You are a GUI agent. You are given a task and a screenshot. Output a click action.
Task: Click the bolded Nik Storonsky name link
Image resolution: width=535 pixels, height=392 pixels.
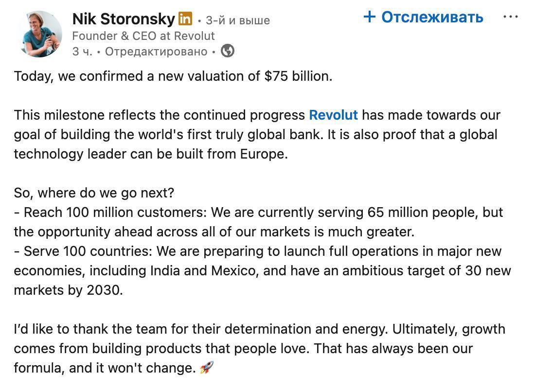(124, 19)
